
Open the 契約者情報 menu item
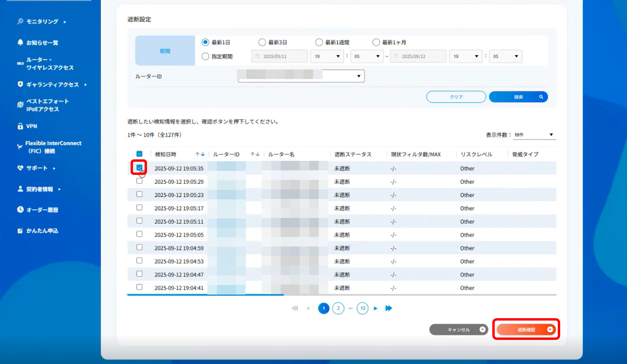click(x=39, y=189)
